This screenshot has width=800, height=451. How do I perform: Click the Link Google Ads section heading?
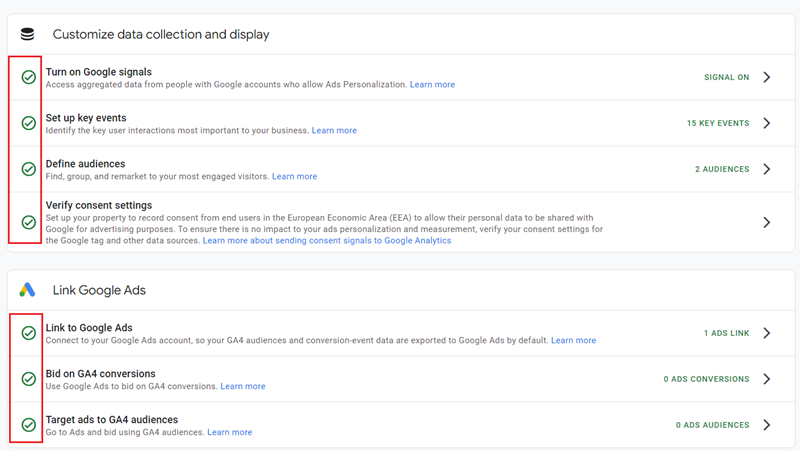[99, 290]
